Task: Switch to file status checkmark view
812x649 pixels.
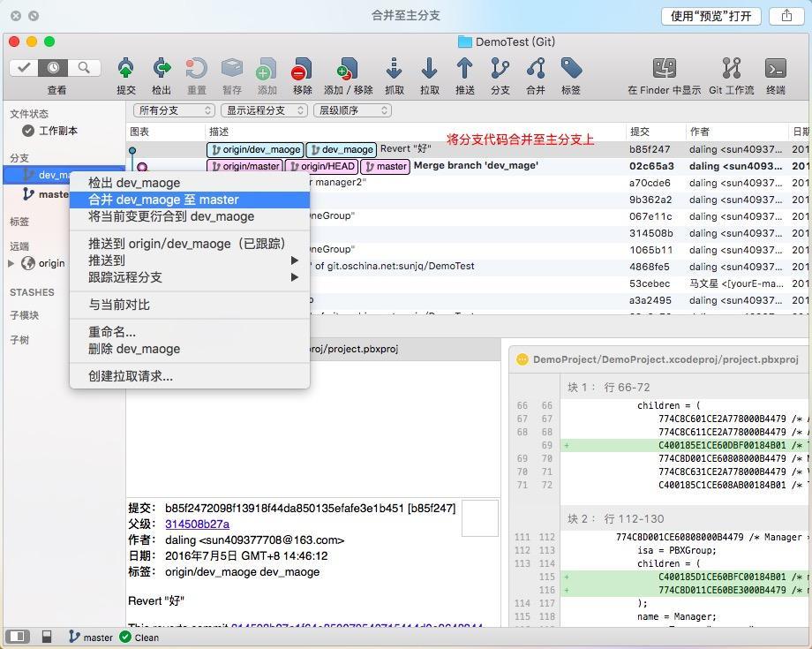Action: pos(23,68)
